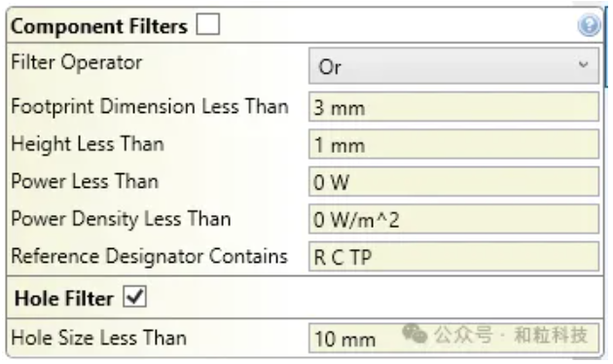613x364 pixels.
Task: Click the Height Less Than label
Action: (88, 143)
